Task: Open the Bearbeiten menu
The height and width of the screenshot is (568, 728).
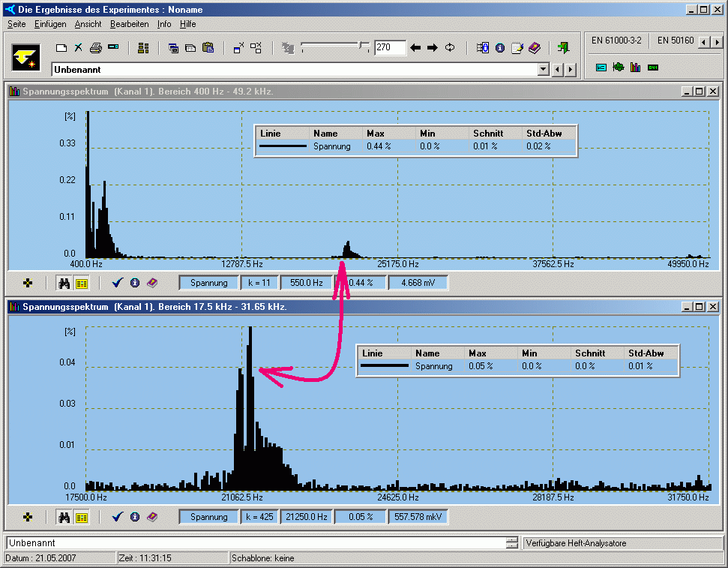Action: pyautogui.click(x=129, y=24)
